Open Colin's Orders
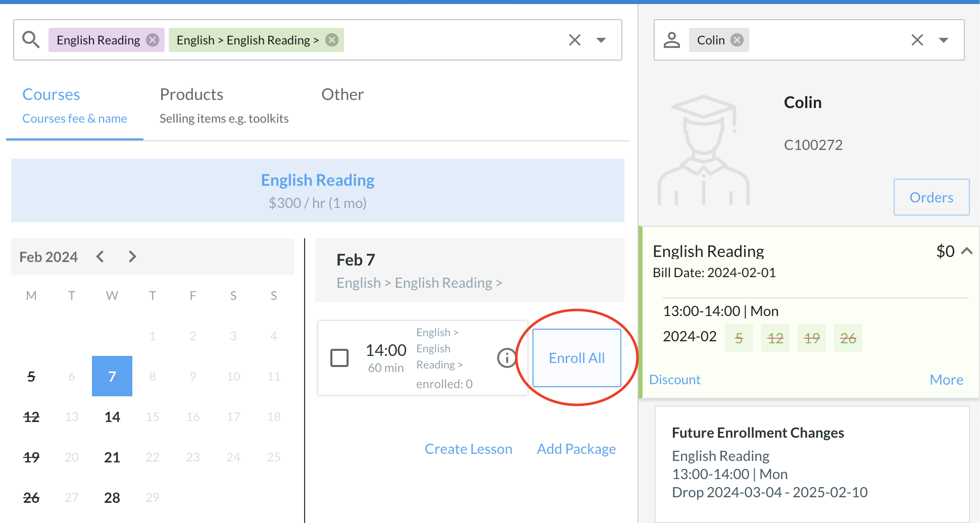Image resolution: width=980 pixels, height=523 pixels. [x=931, y=197]
